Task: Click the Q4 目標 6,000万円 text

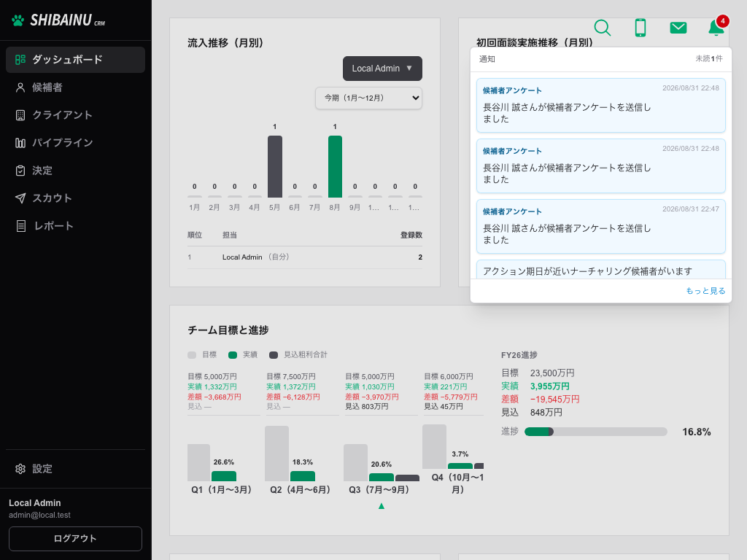Action: click(x=449, y=377)
